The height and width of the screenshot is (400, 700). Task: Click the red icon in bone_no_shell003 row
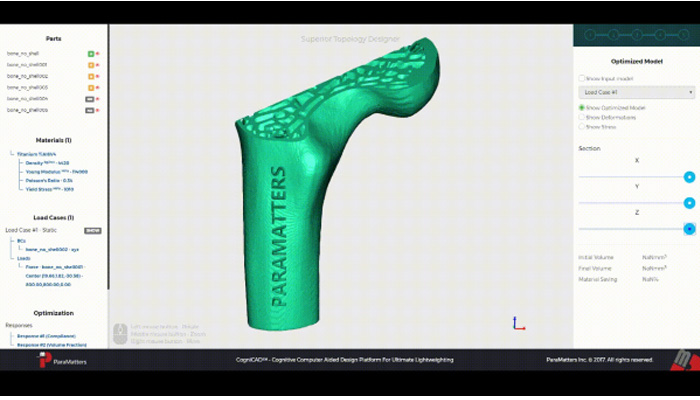(98, 88)
